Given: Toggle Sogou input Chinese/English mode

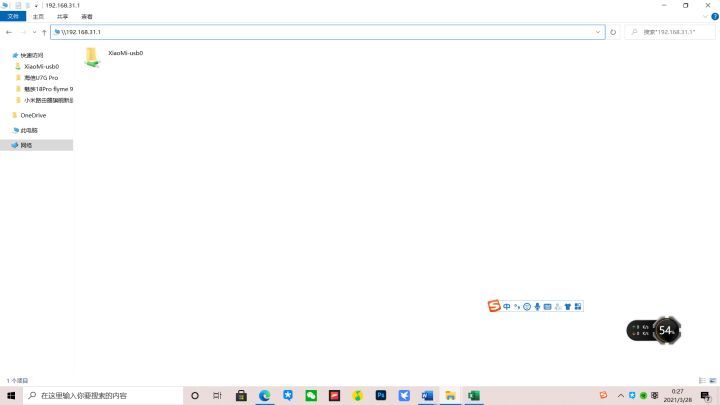Looking at the screenshot, I should point(506,306).
